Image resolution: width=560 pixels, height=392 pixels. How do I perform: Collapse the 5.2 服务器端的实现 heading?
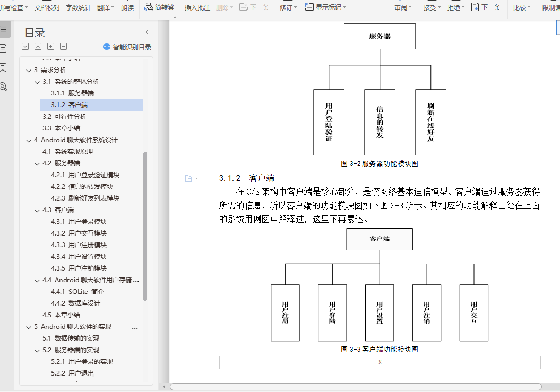coord(37,351)
